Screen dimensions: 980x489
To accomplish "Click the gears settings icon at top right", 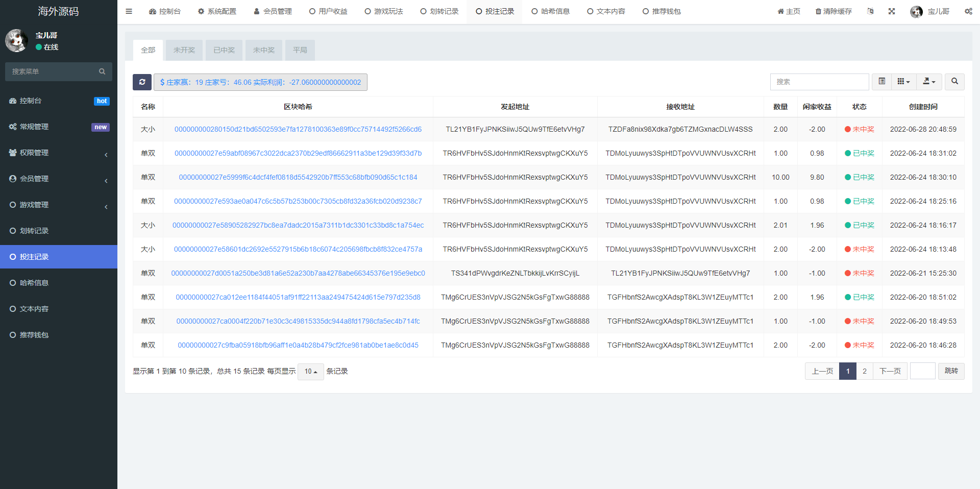I will coord(968,11).
